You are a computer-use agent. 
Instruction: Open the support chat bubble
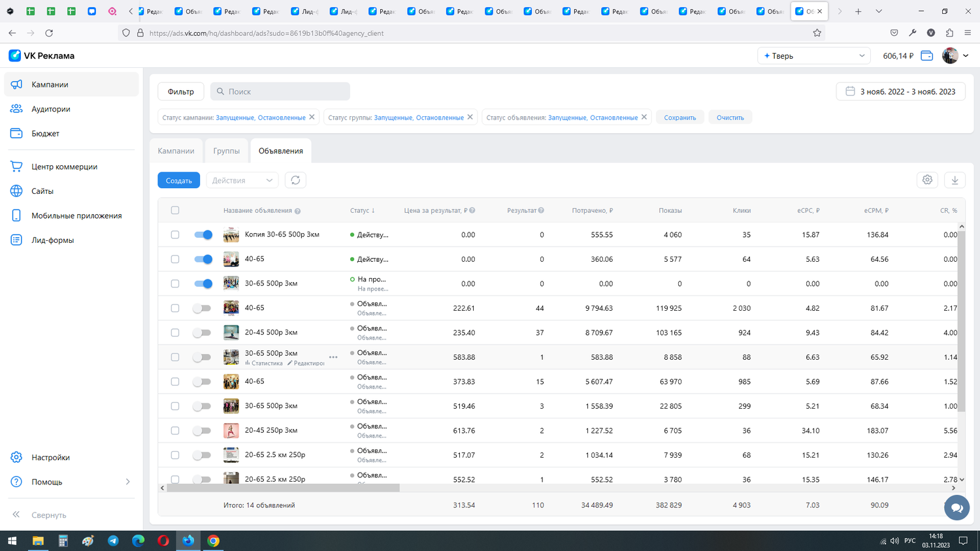pyautogui.click(x=956, y=507)
